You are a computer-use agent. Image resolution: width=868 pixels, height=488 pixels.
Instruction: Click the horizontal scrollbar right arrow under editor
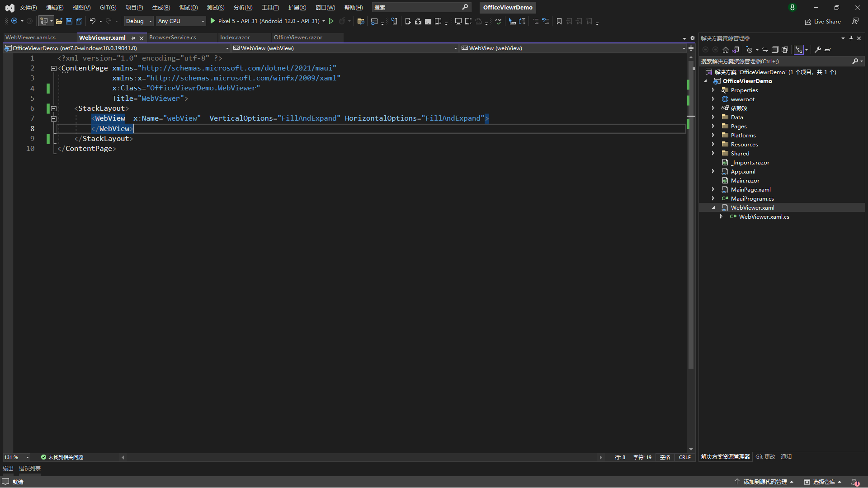pos(601,457)
